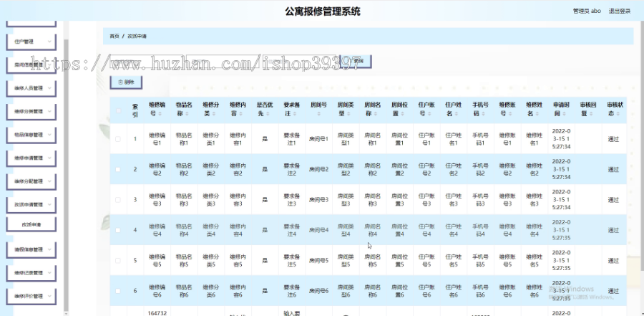Sort by the 房间类型 column arrows
644x316 pixels.
(x=348, y=114)
